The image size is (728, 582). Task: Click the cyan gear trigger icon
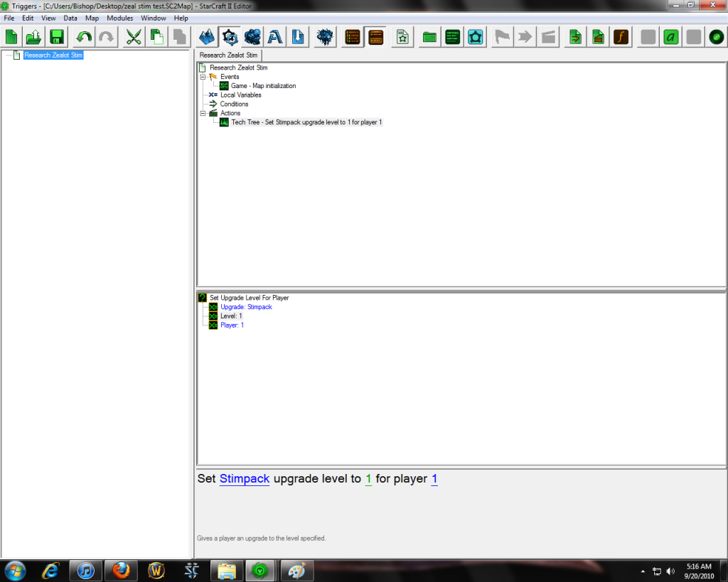click(x=475, y=37)
